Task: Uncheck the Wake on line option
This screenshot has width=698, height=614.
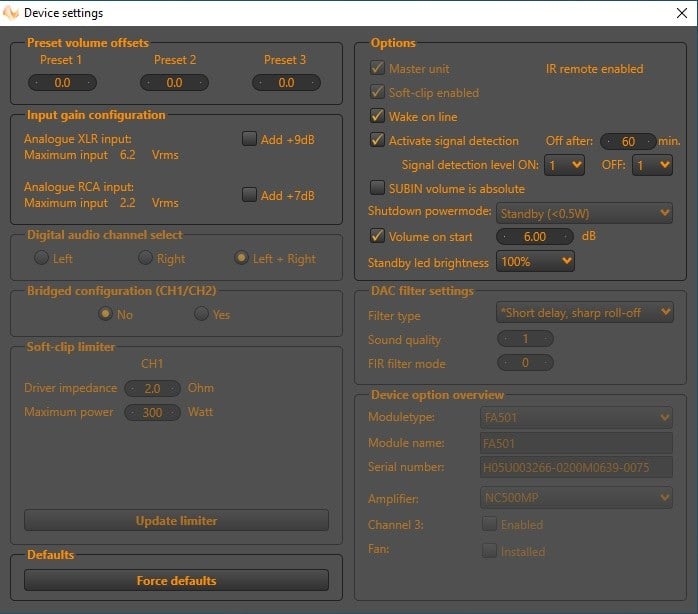Action: point(377,116)
